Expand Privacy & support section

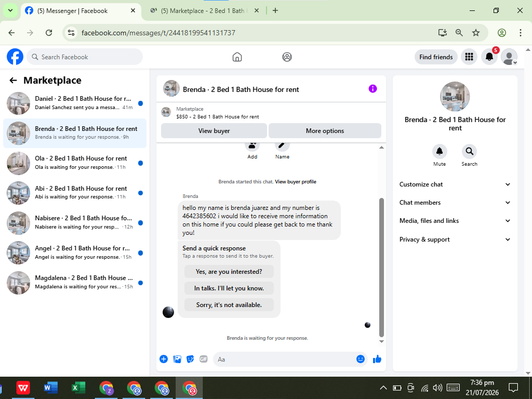point(455,239)
